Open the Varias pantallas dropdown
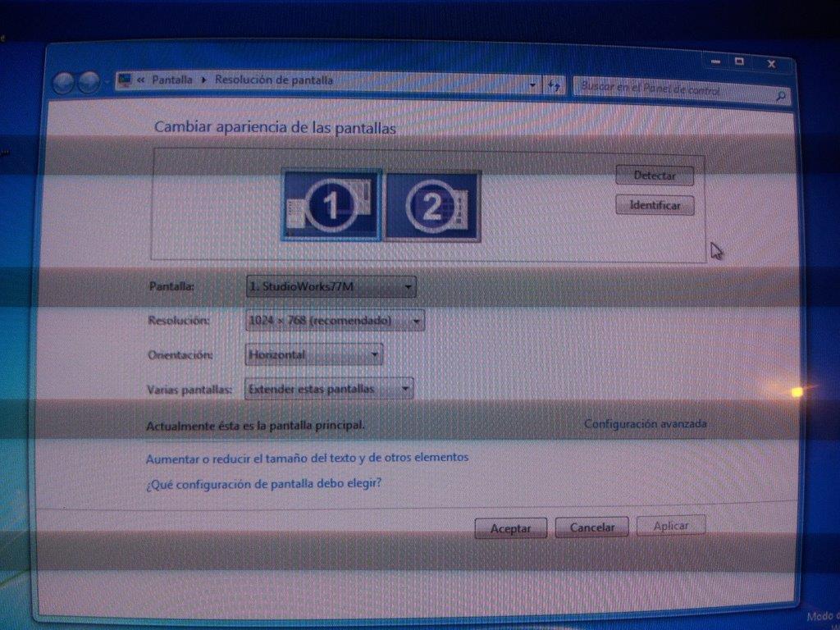Viewport: 840px width, 630px height. point(329,389)
